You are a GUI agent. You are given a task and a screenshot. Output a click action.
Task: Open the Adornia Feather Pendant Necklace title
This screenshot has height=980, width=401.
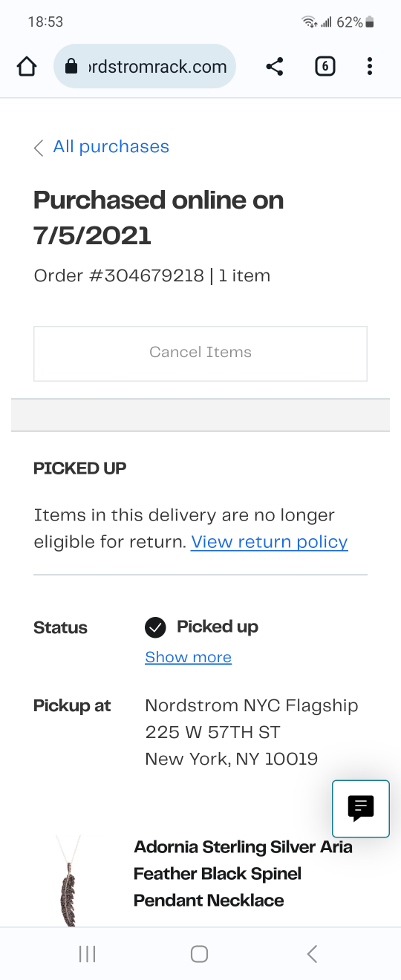pos(243,874)
